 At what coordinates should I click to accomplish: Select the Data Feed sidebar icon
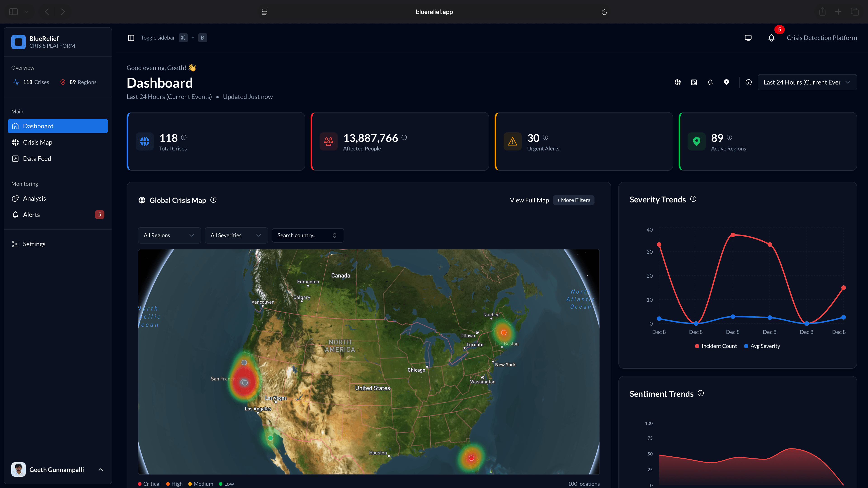click(x=16, y=158)
